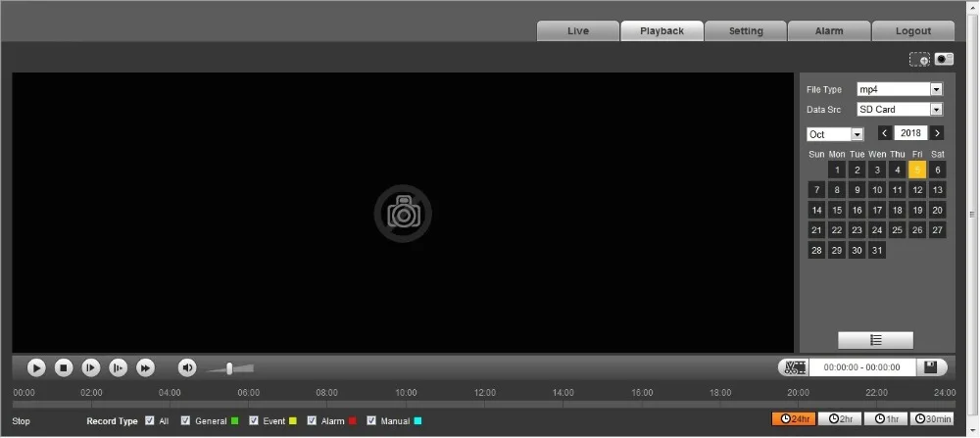This screenshot has width=980, height=438.
Task: Select October 9 in the calendar
Action: [857, 190]
